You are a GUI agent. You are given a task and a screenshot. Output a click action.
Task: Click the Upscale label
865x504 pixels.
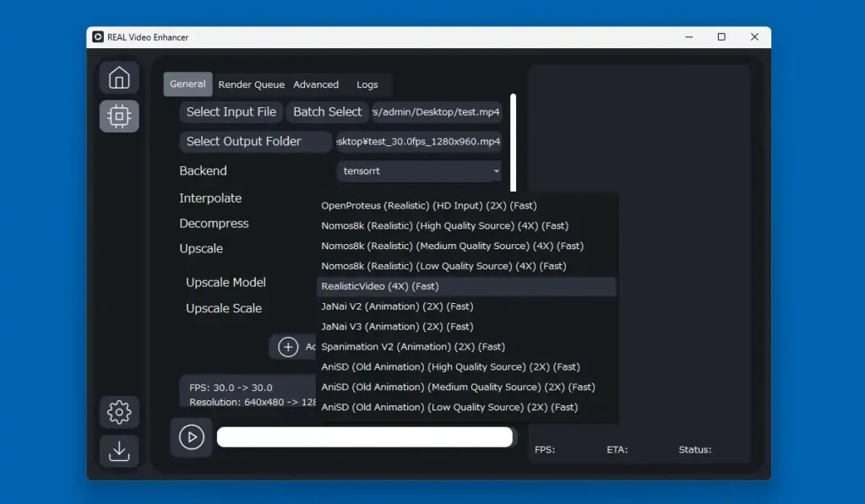pyautogui.click(x=201, y=249)
